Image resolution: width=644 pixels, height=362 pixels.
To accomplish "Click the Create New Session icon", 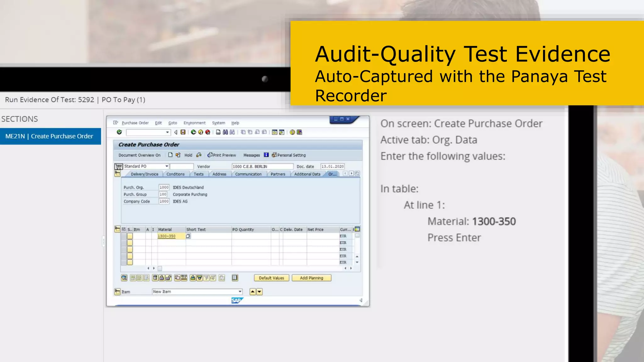I will tap(275, 132).
